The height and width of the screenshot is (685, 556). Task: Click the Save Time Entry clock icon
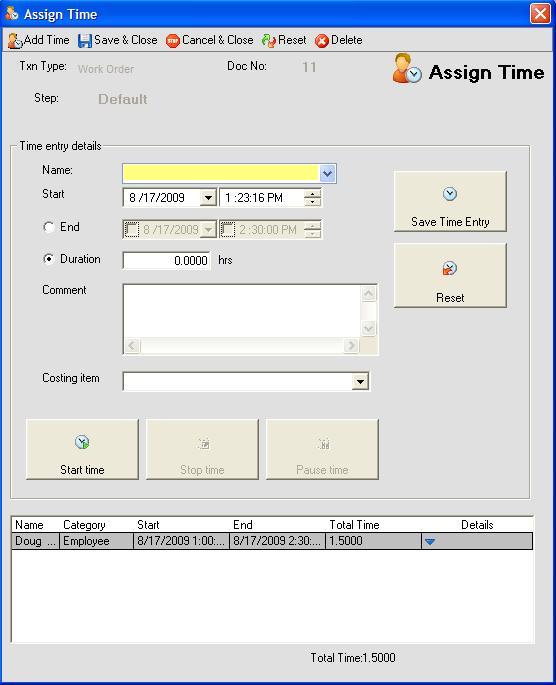point(450,194)
